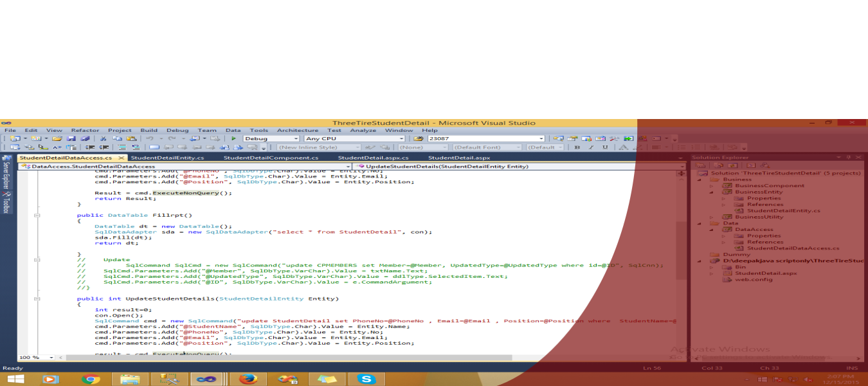Select the Dummy solution folder
The height and width of the screenshot is (386, 868).
(736, 254)
